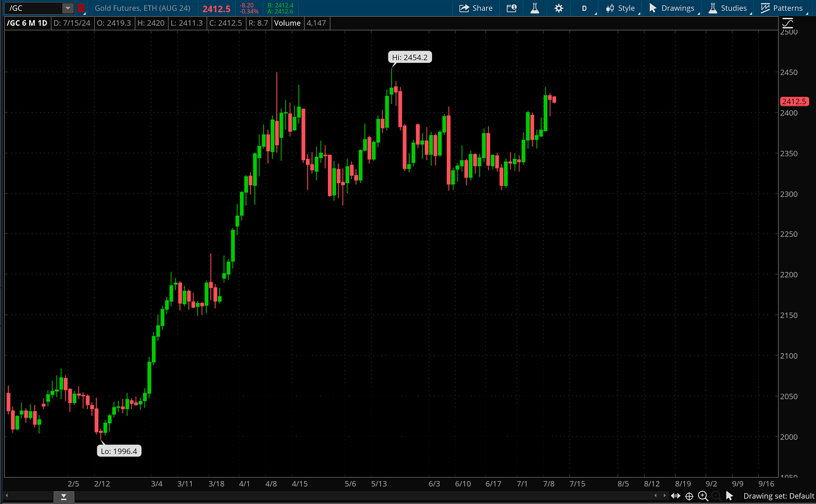
Task: Click the collapse-down tab on the bottom scrollbar
Action: [x=64, y=497]
